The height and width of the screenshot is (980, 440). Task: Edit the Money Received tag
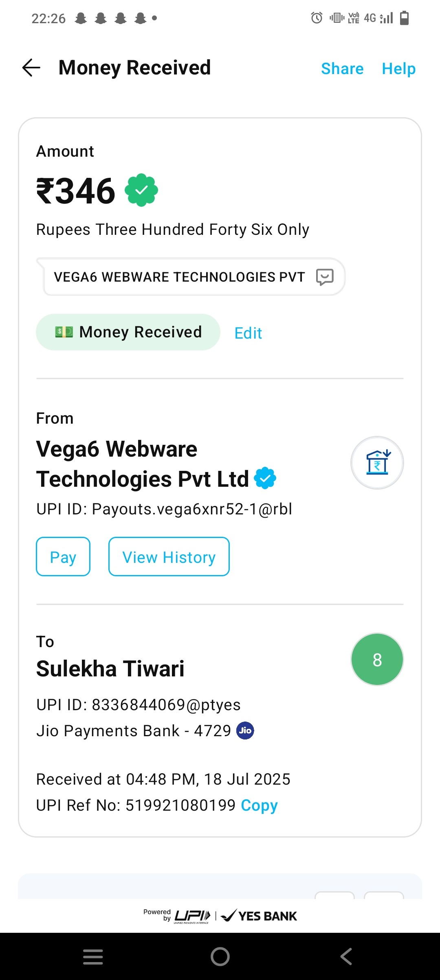click(248, 333)
